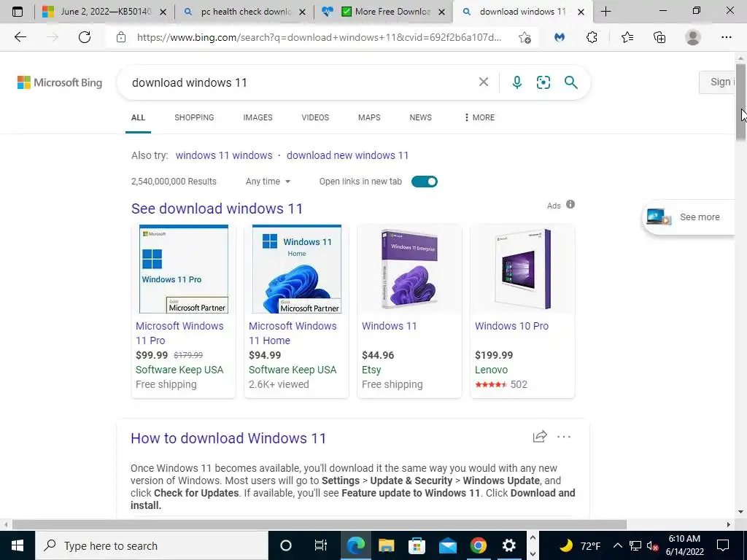
Task: Open Etsy Windows 11 listing
Action: tap(390, 326)
